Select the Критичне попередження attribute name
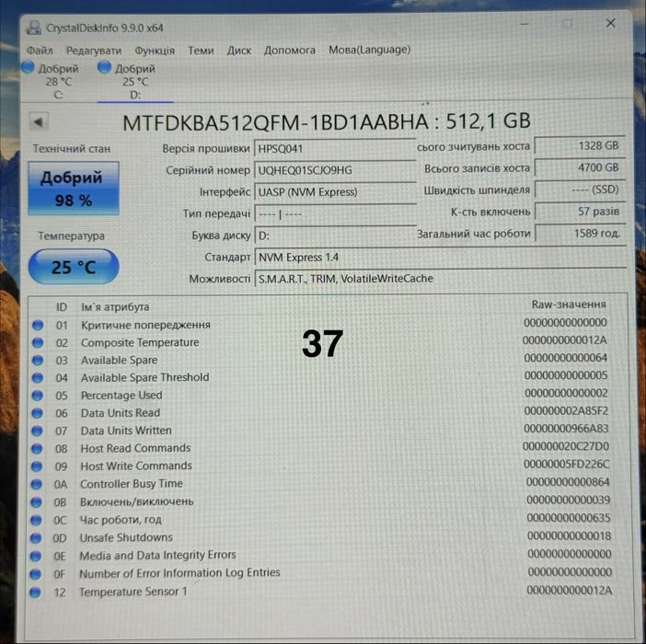 [x=145, y=325]
